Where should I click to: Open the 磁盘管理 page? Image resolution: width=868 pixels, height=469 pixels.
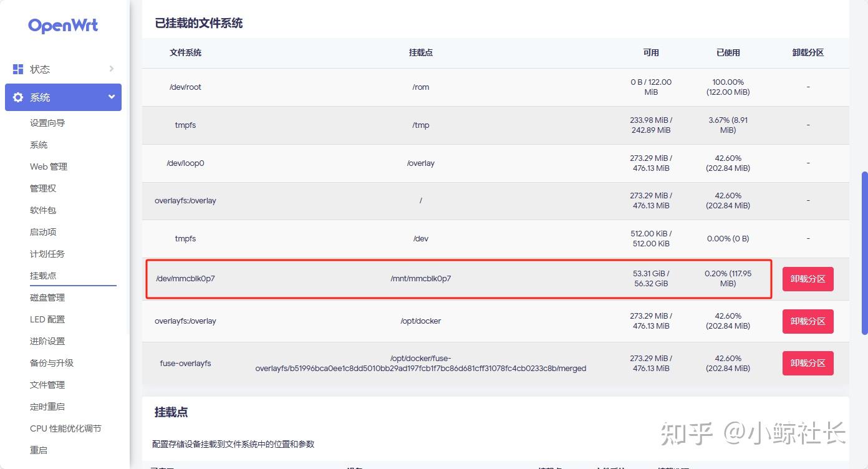[46, 297]
